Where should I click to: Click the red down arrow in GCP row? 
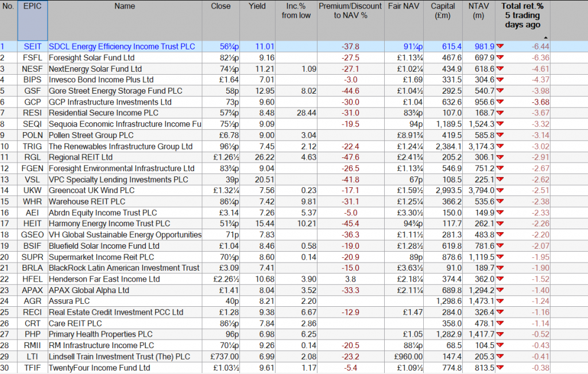[x=500, y=102]
